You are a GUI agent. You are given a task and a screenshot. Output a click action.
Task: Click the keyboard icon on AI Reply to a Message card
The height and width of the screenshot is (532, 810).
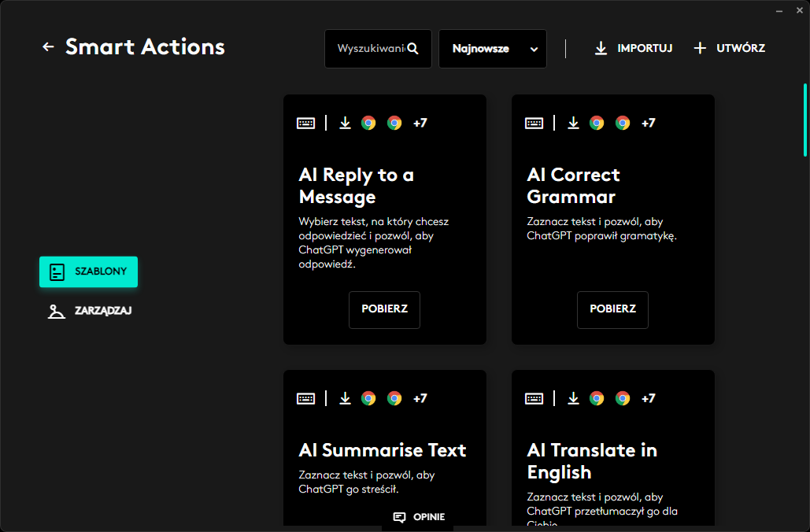tap(305, 123)
